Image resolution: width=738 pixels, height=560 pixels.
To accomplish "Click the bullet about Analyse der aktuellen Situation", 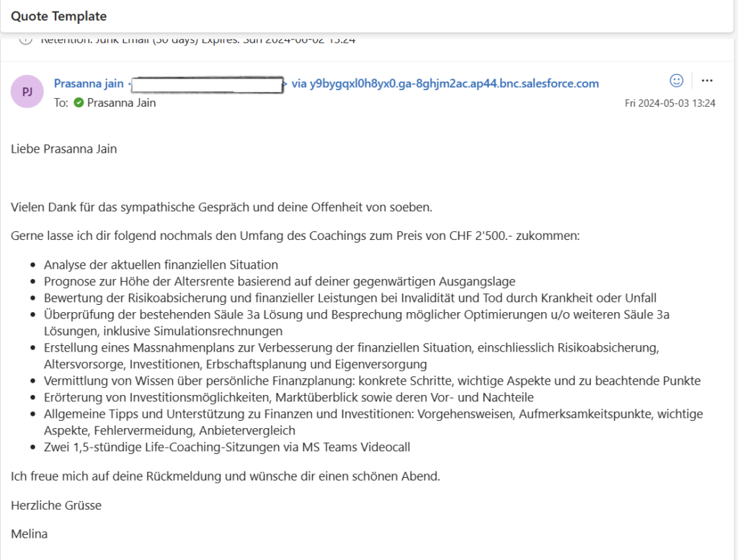I will tap(161, 265).
